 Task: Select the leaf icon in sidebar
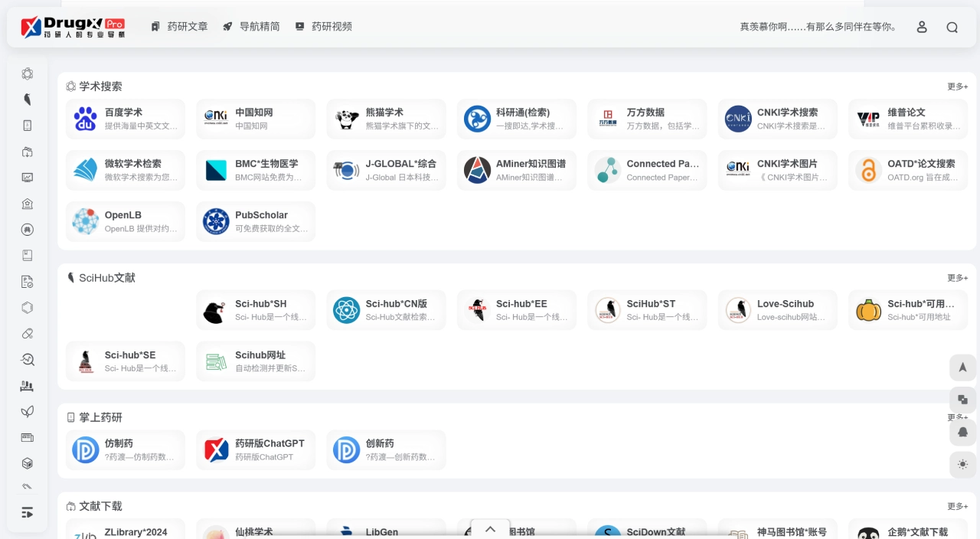pyautogui.click(x=28, y=411)
